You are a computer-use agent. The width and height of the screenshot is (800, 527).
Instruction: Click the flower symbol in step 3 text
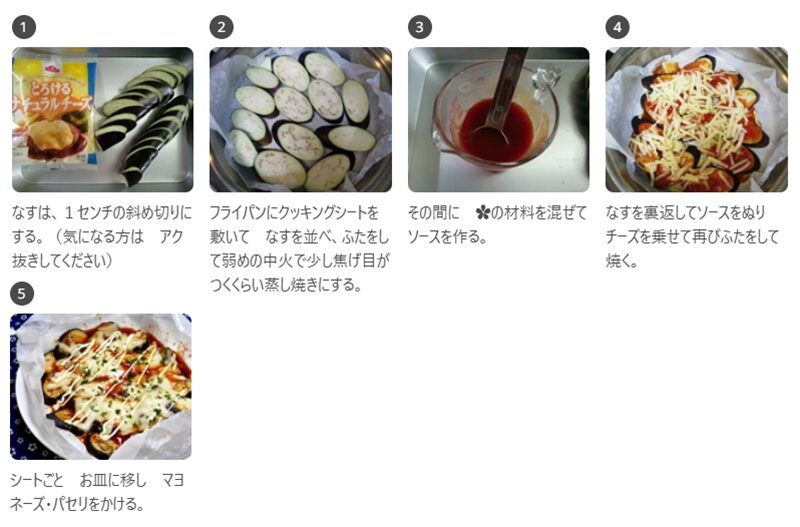[x=482, y=212]
